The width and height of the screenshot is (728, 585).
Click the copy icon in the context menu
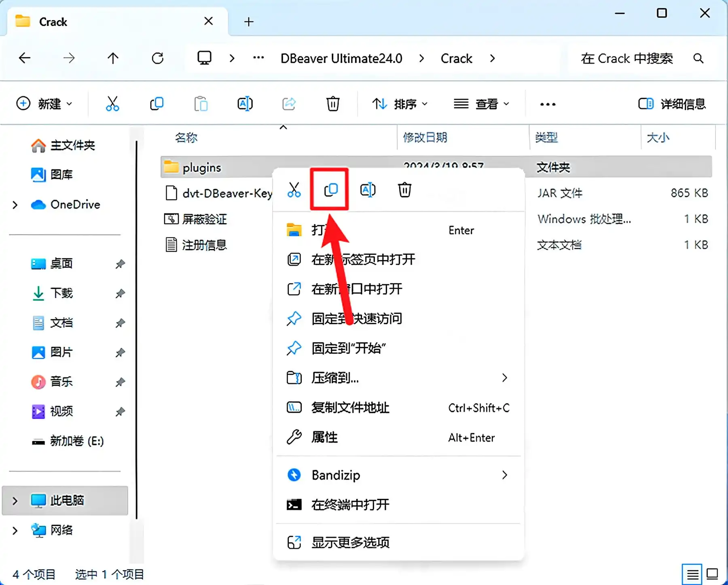click(330, 190)
